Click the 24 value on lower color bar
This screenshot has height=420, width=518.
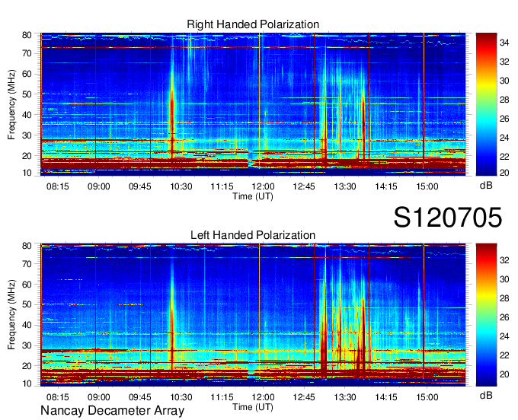(x=504, y=336)
